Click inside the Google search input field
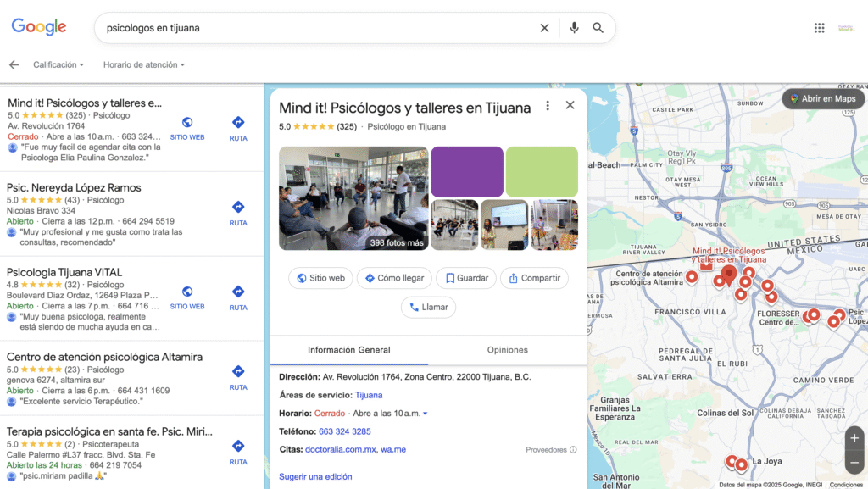Screen dimensions: 868x489 tap(314, 28)
